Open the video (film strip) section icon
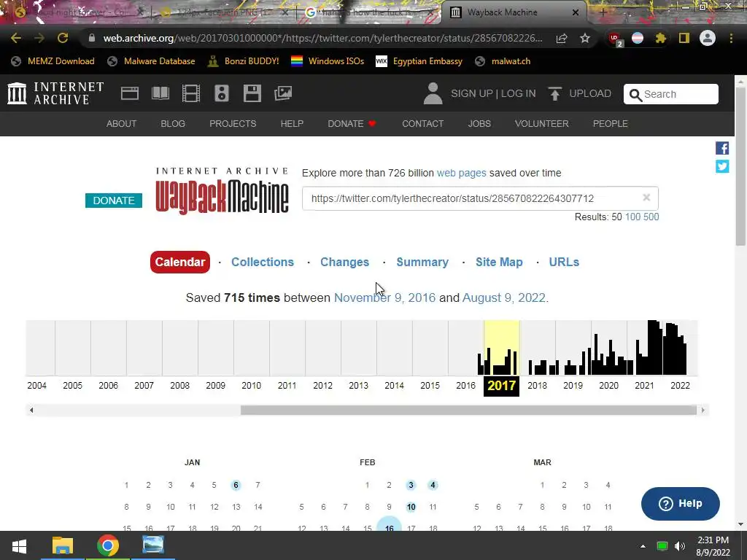Viewport: 747px width, 560px height. point(191,93)
